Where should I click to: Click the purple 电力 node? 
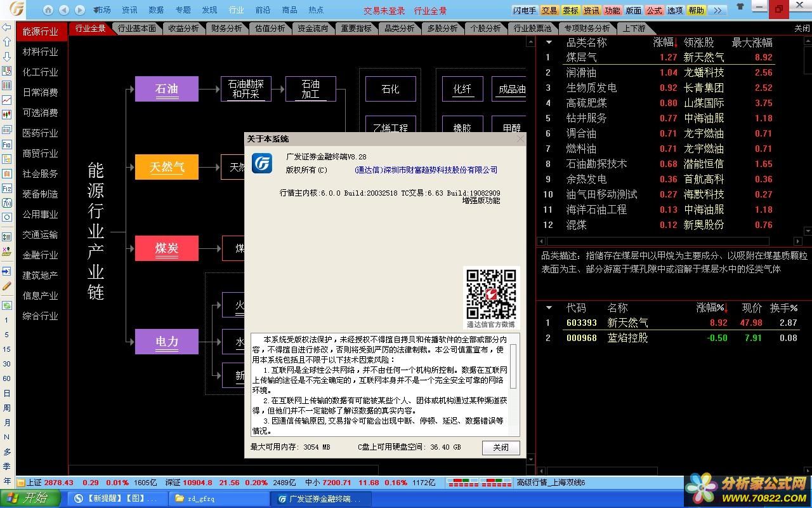[x=167, y=342]
